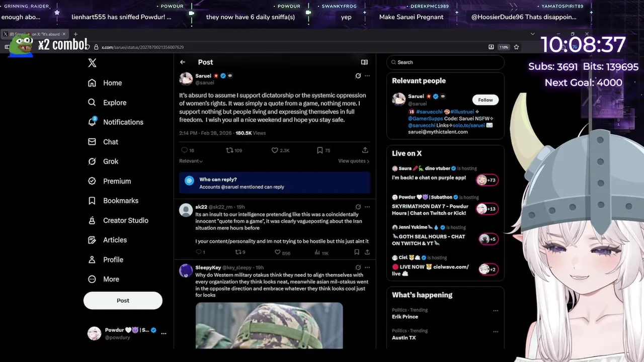Screen dimensions: 644x362
Task: Follow Saruei in Relevant people
Action: coord(486,100)
